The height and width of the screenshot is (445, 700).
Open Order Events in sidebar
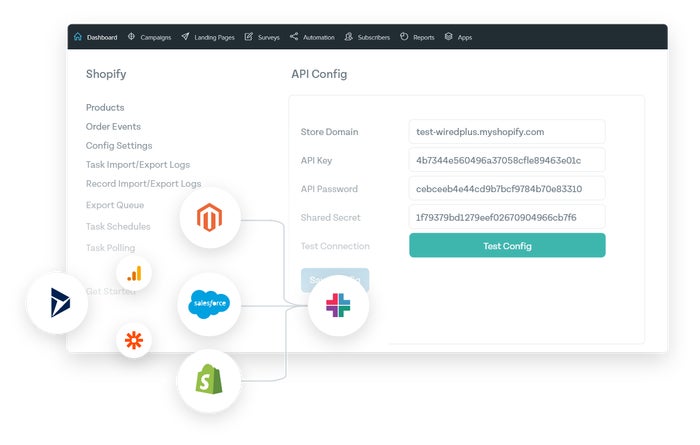pyautogui.click(x=113, y=127)
